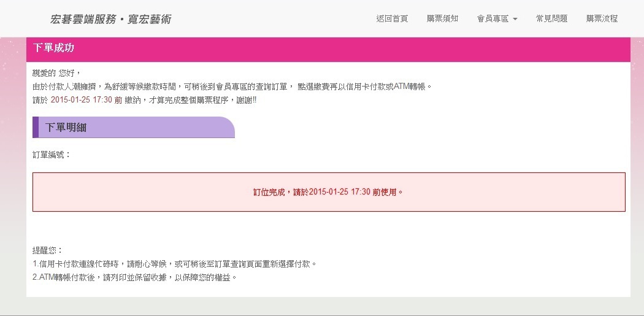Click the 提醒您 heading
Viewport: 644px width, 316px height.
48,250
